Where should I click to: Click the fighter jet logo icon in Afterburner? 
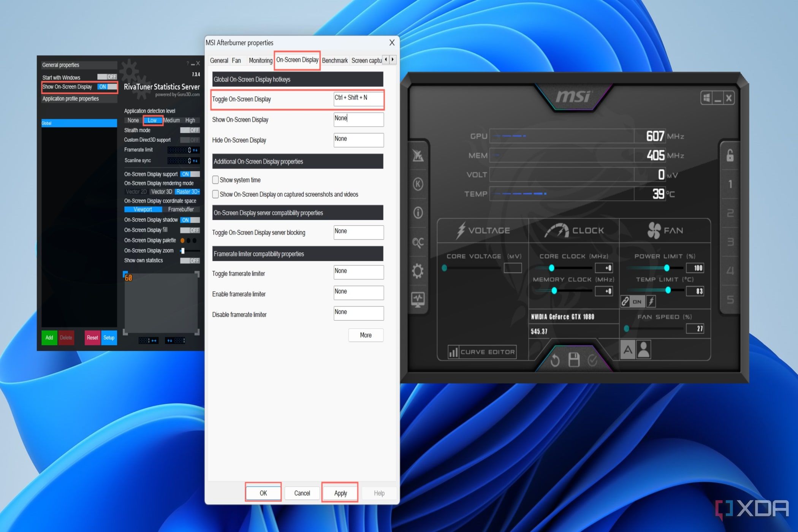418,155
